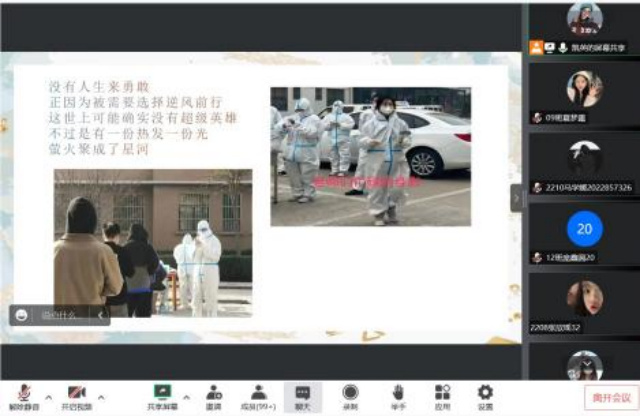Click the orange host icon on presenter tile
The image size is (640, 416).
click(x=536, y=48)
